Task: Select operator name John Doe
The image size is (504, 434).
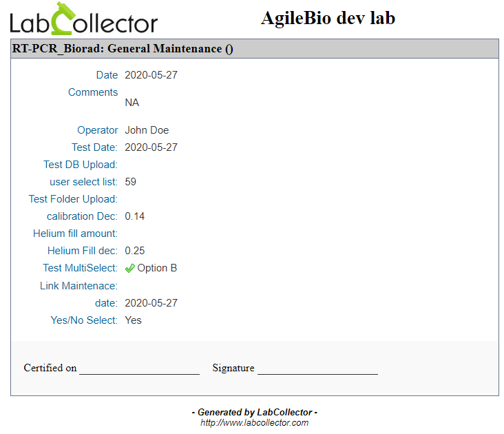Action: coord(147,130)
